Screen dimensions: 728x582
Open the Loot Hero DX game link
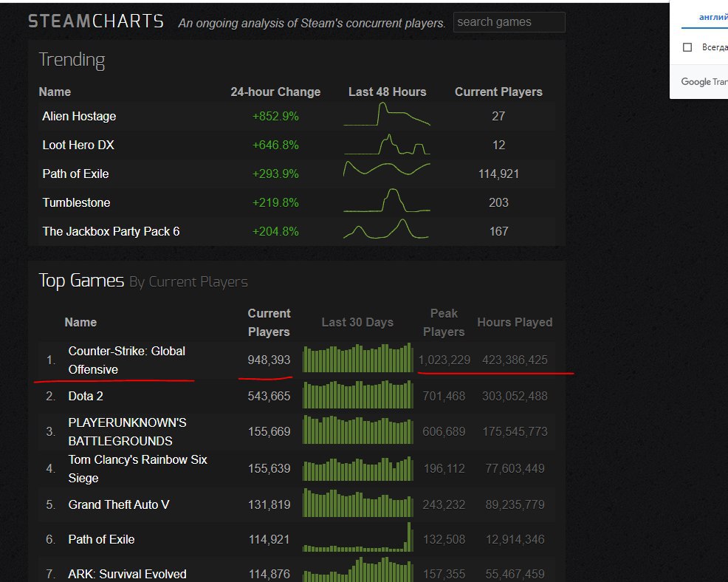[78, 145]
